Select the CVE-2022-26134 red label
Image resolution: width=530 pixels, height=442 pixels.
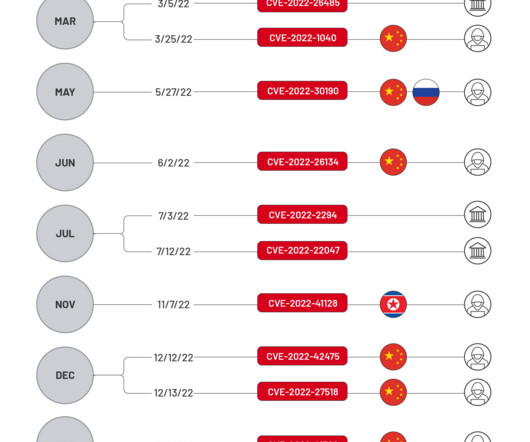pos(302,162)
